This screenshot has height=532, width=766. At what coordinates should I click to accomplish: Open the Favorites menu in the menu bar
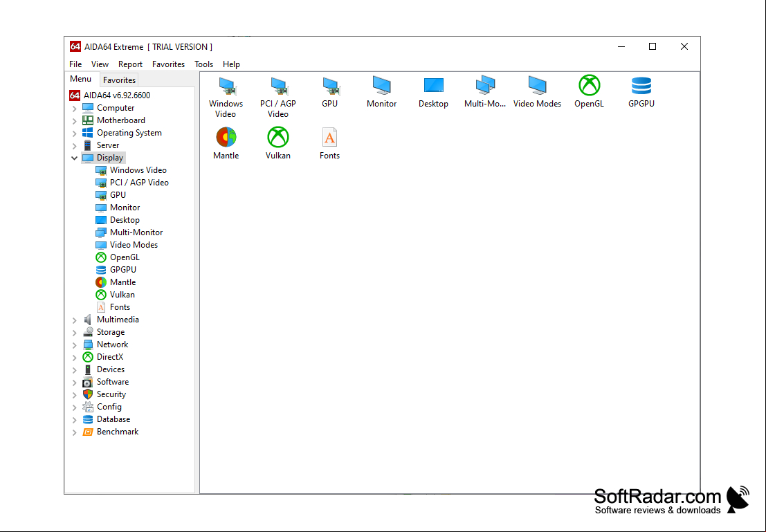pyautogui.click(x=169, y=64)
